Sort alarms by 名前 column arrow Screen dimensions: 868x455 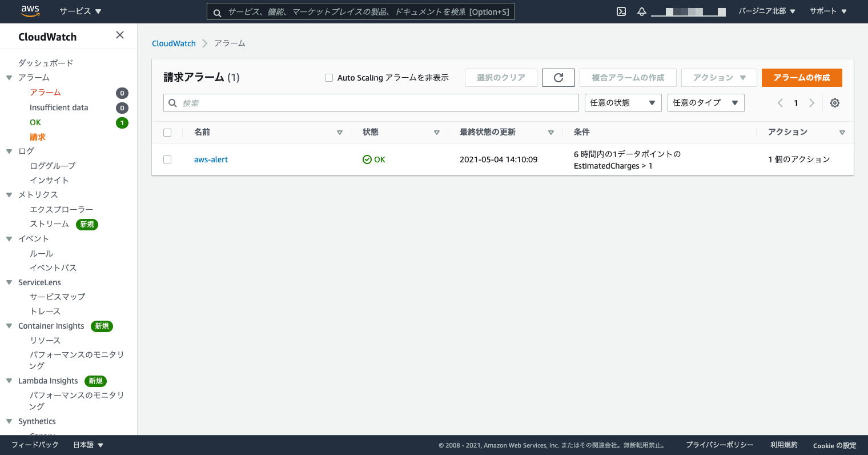(x=339, y=133)
